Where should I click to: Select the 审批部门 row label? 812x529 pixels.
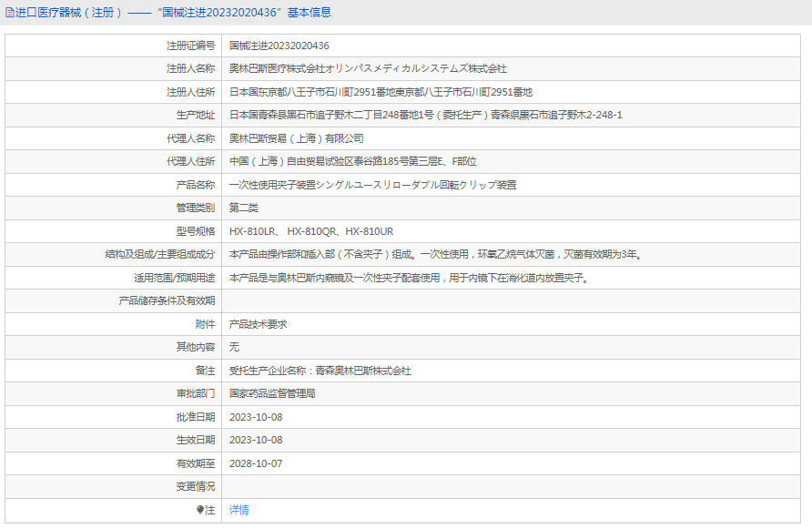click(x=195, y=393)
